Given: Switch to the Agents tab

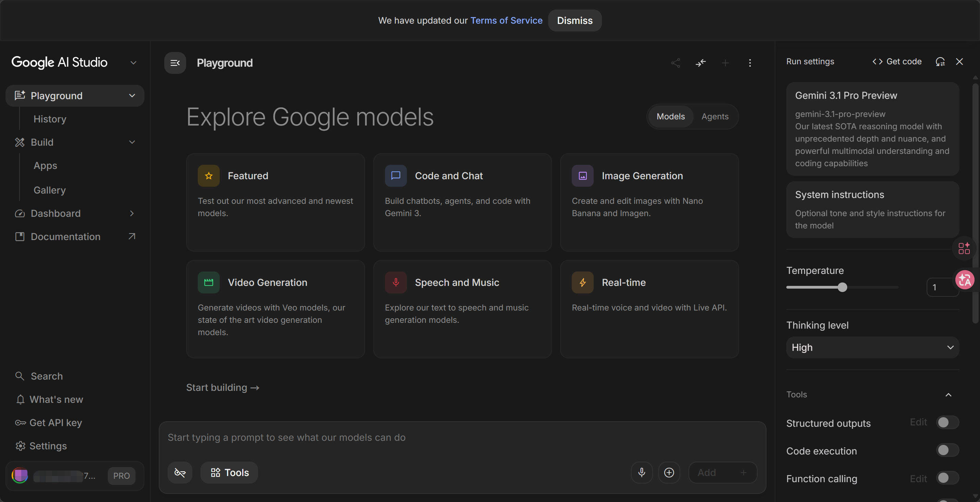Looking at the screenshot, I should click(715, 117).
